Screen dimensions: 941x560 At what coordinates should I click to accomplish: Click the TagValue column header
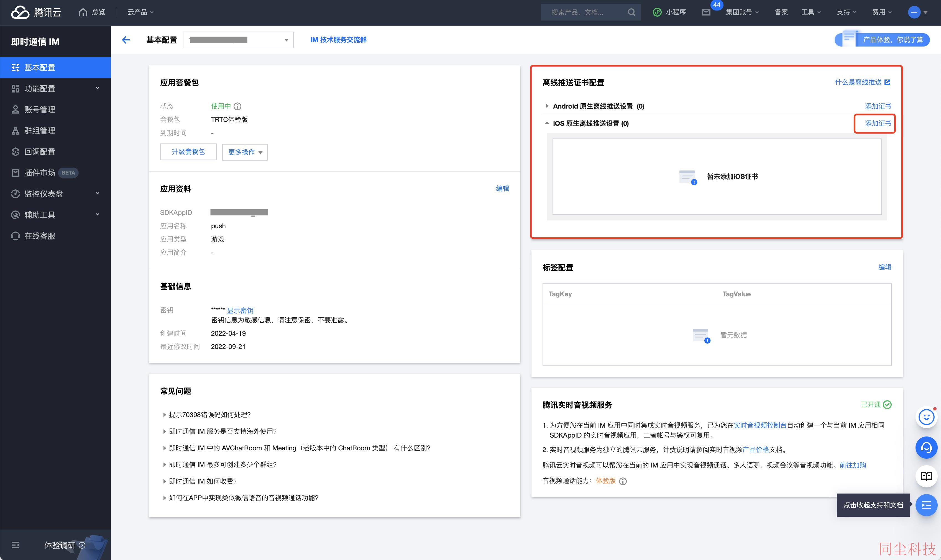(x=737, y=294)
